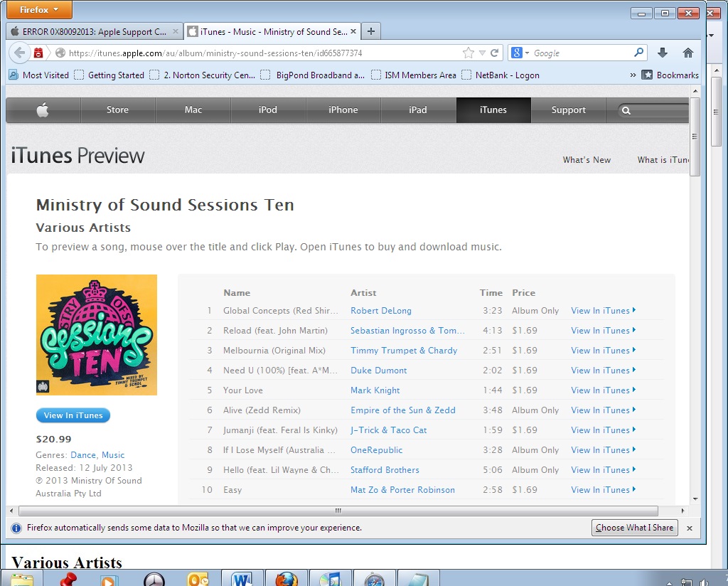
Task: Open artist link Stafford Brothers
Action: [385, 470]
